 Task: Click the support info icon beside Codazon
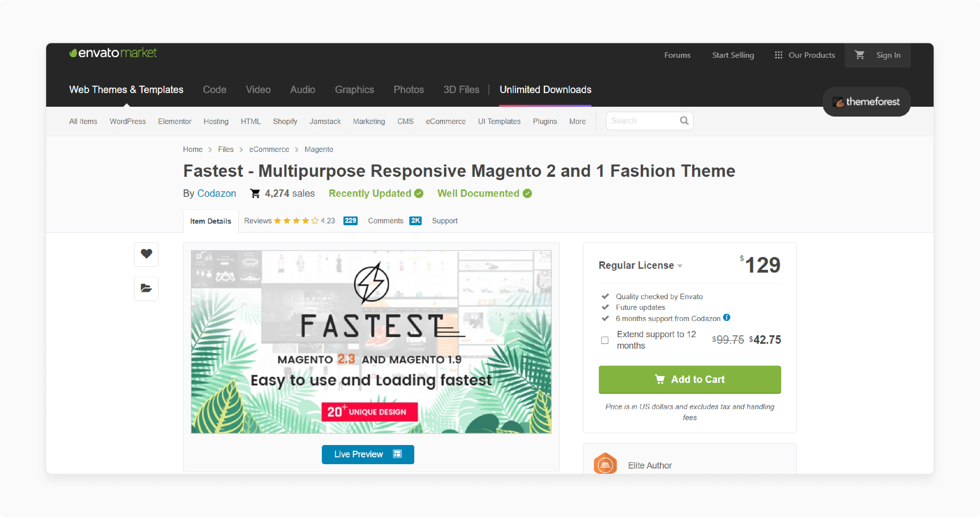727,317
